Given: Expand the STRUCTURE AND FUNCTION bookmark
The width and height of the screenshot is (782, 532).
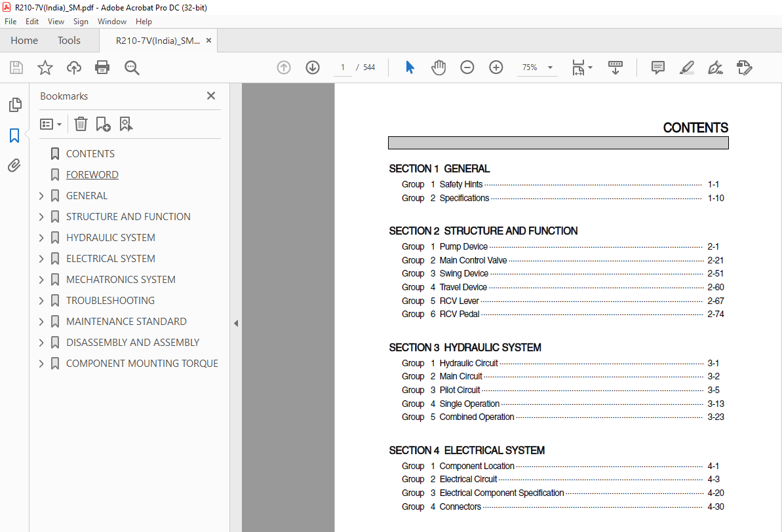Looking at the screenshot, I should 41,217.
